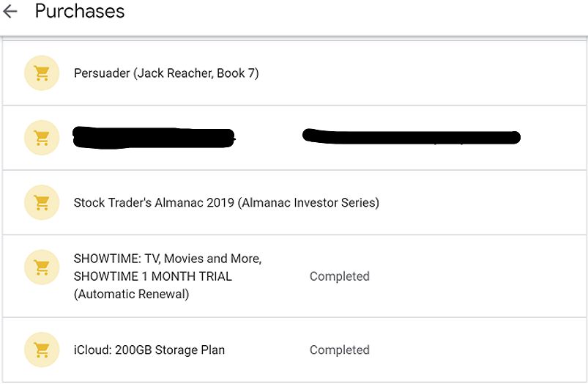Click the cart icon beside Persuader
The height and width of the screenshot is (384, 588).
pyautogui.click(x=42, y=73)
